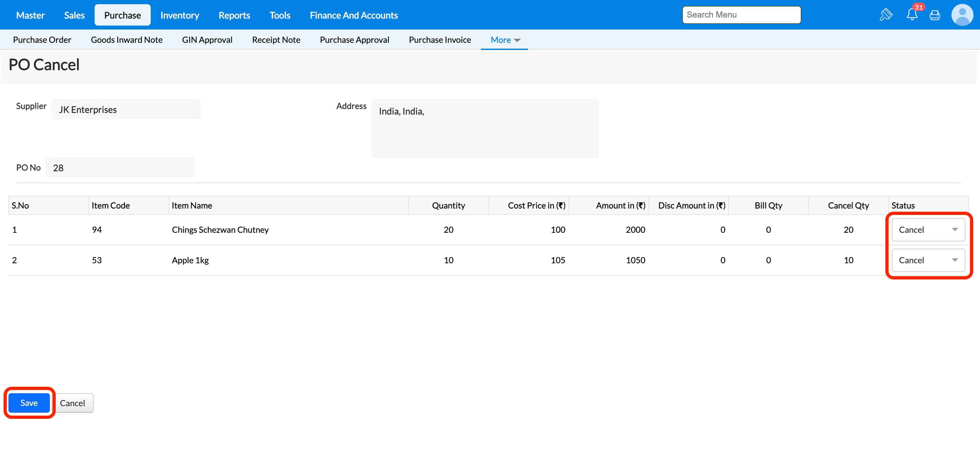The height and width of the screenshot is (461, 980).
Task: Click the PO No field
Action: (120, 168)
